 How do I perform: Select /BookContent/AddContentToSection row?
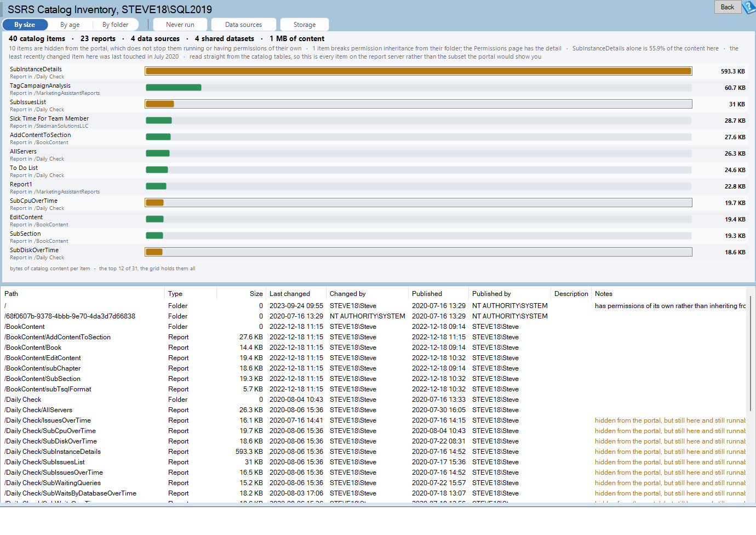[x=374, y=337]
